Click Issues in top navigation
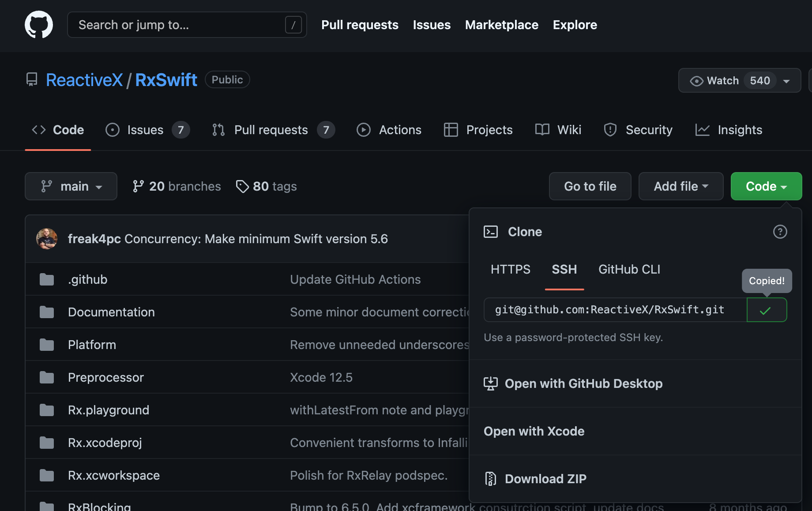The image size is (812, 511). pyautogui.click(x=432, y=25)
